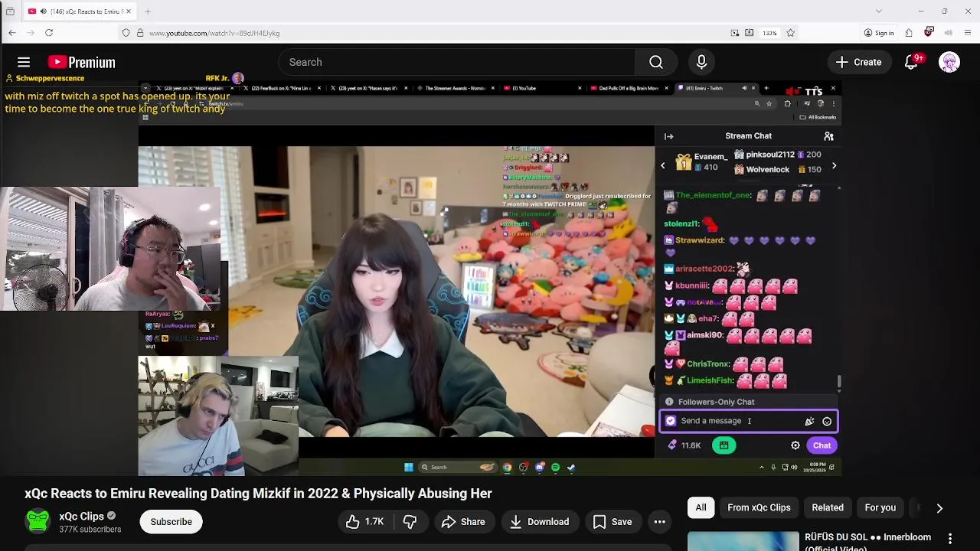This screenshot has width=980, height=551.
Task: Open the options kebab for the Innerbloom video
Action: [950, 539]
